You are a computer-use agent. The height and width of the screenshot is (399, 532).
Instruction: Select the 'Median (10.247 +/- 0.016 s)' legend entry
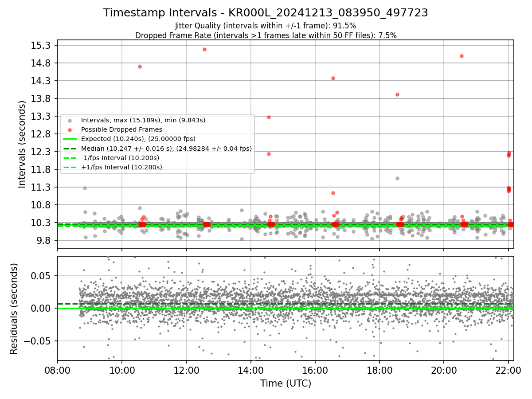click(166, 149)
